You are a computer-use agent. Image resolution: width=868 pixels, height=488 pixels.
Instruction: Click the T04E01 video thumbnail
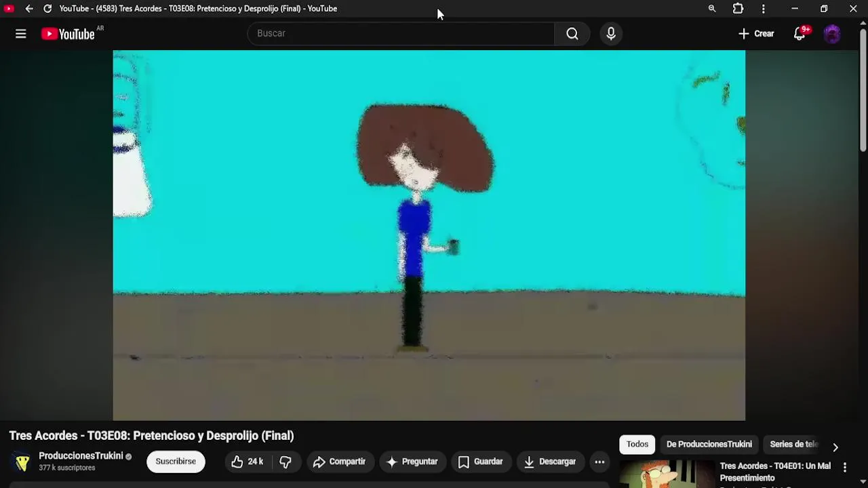667,474
